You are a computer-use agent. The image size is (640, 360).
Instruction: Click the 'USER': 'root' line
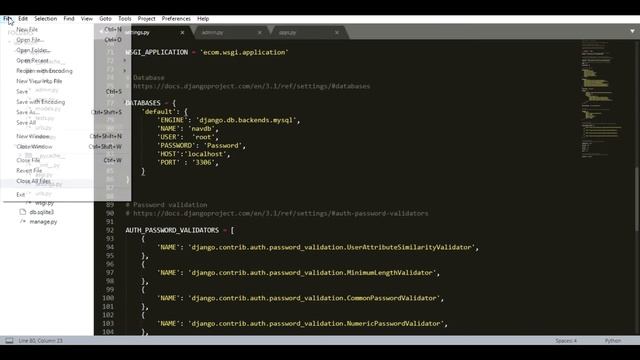188,137
